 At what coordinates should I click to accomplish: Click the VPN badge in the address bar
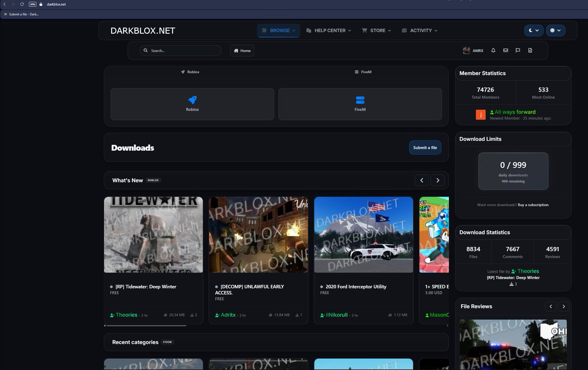click(x=33, y=4)
